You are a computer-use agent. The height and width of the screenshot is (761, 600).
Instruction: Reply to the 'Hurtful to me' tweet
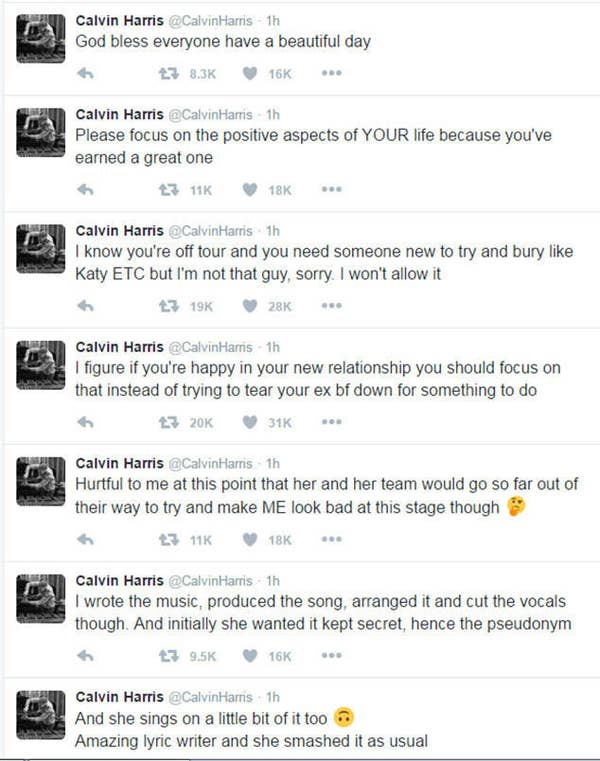point(86,540)
